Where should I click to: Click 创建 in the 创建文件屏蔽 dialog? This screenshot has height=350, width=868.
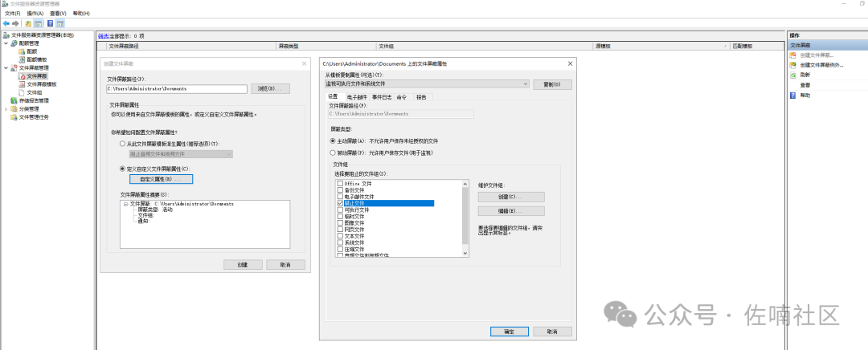[243, 265]
